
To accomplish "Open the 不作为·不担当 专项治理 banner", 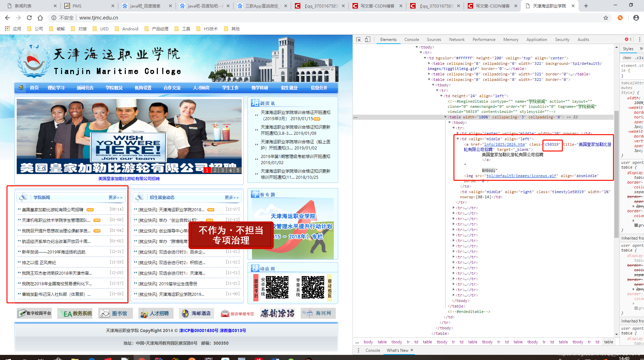I will click(231, 235).
